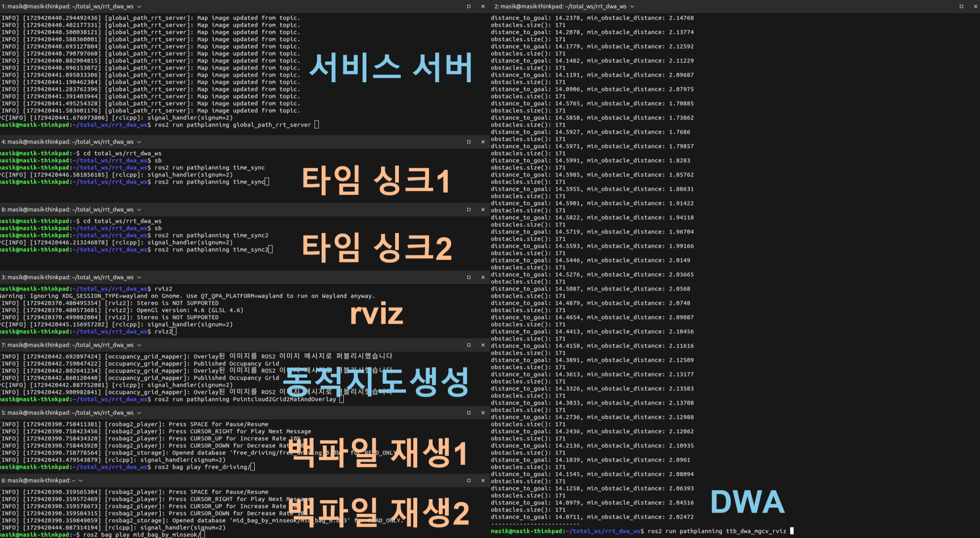980x538 pixels.
Task: Close terminal 3 rviz2 pane
Action: tap(483, 277)
